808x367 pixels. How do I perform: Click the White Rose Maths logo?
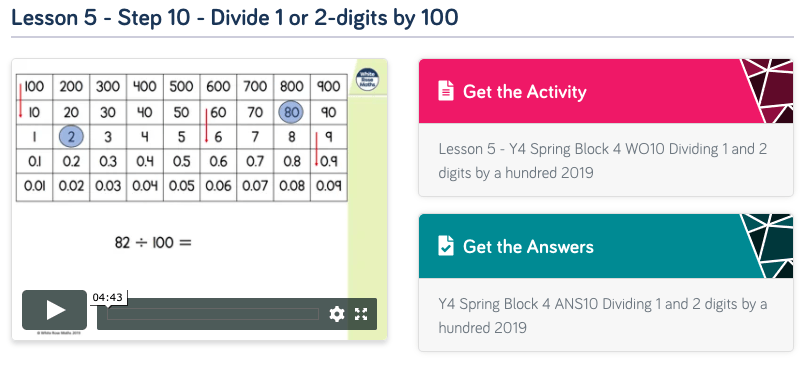[367, 80]
